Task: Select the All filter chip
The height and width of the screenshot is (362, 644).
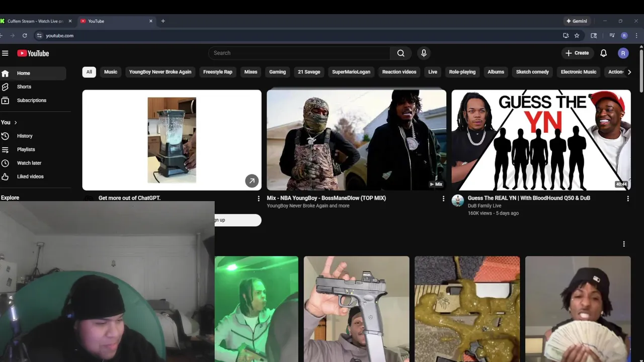Action: pyautogui.click(x=89, y=72)
